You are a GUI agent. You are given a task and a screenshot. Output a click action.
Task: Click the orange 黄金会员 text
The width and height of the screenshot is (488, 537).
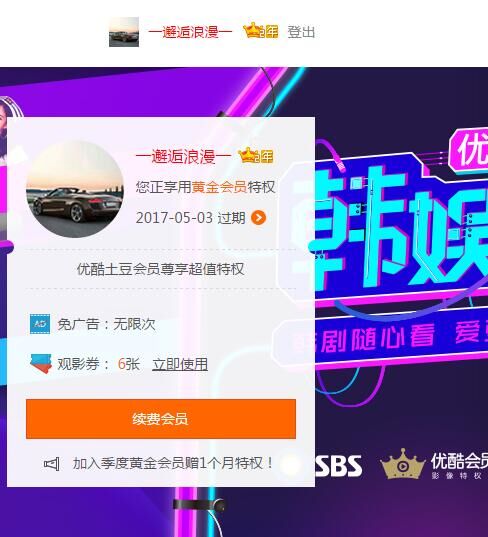tap(219, 187)
